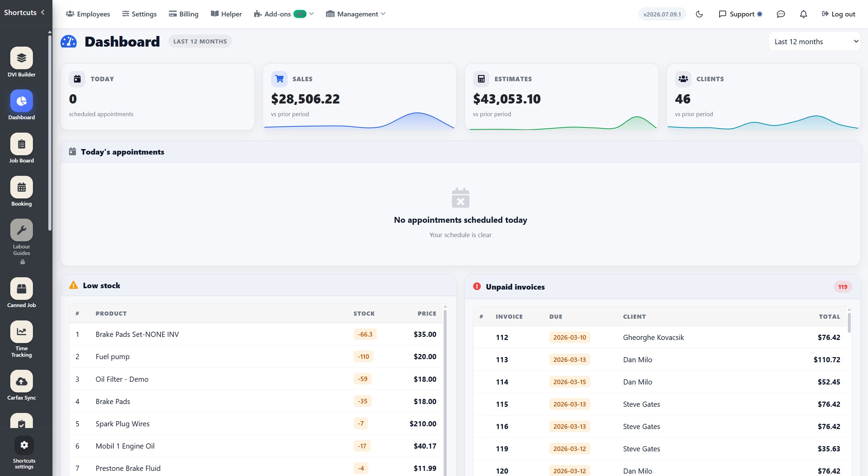Toggle the Add-ons green switch
Screen dimensions: 868x476
point(300,14)
